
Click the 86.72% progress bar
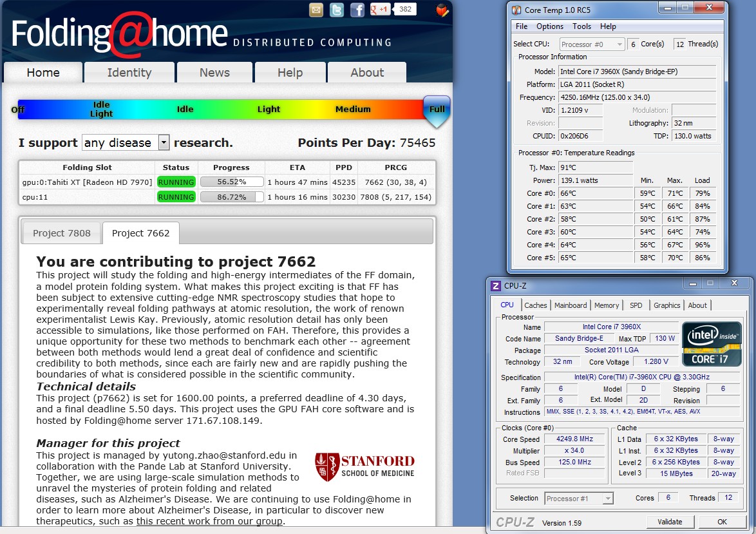tap(232, 197)
